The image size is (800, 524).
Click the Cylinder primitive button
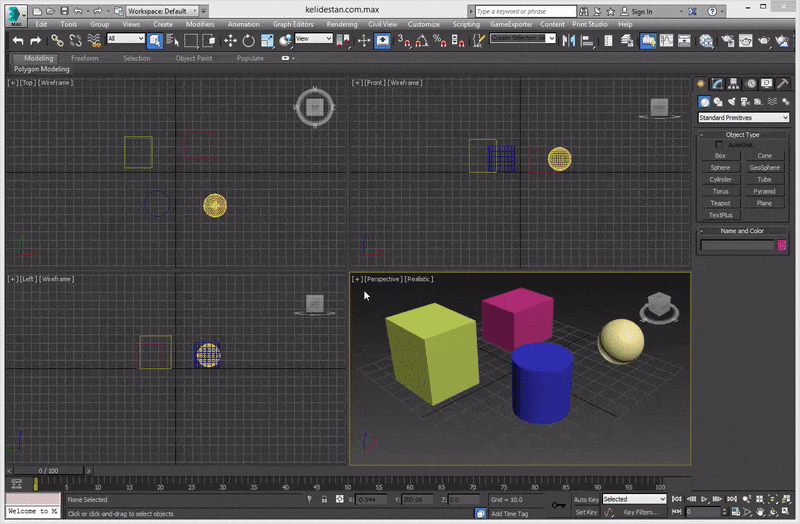(720, 179)
